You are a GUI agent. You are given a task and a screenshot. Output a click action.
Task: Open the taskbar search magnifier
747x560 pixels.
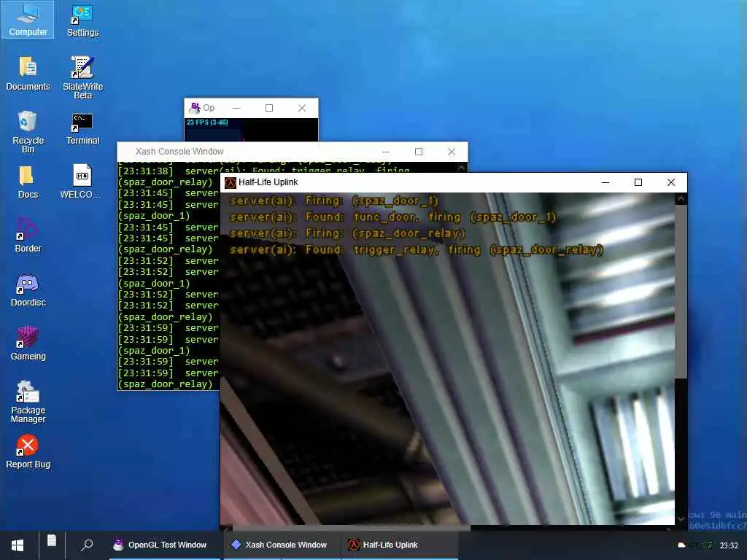click(87, 545)
